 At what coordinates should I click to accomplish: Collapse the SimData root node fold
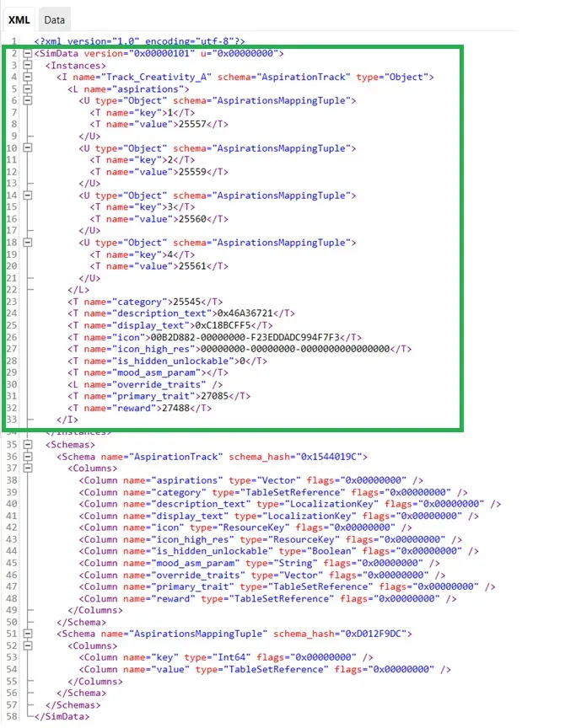(x=28, y=53)
